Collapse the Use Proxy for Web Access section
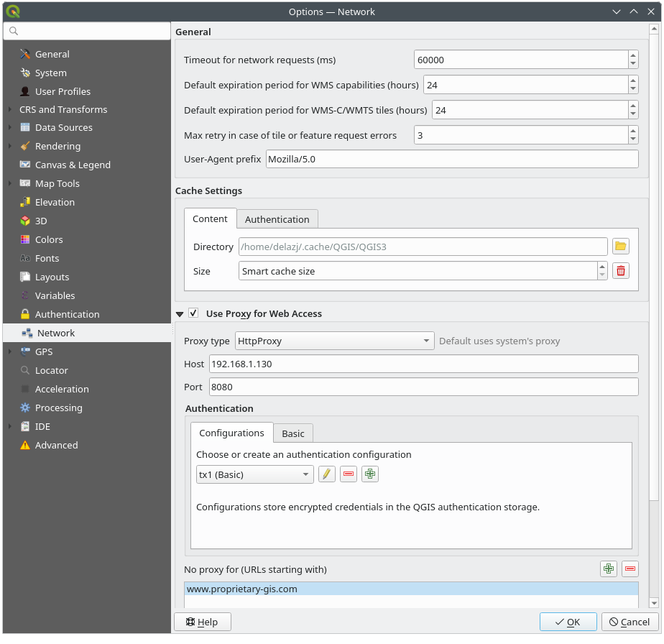Image resolution: width=664 pixels, height=644 pixels. [x=180, y=314]
